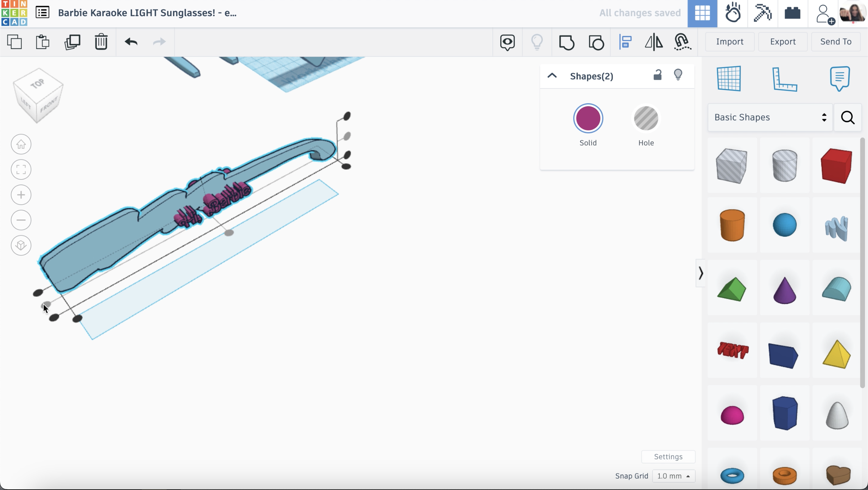Click the Delete (trash) icon
868x490 pixels.
coord(101,42)
